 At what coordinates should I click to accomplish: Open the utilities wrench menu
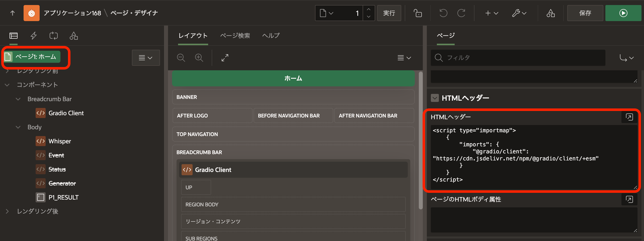[519, 13]
